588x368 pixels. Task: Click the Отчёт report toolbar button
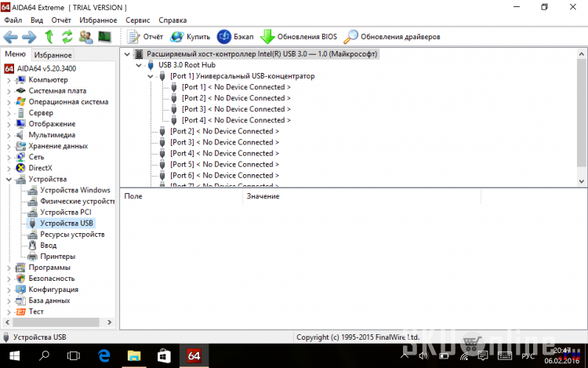(x=145, y=37)
